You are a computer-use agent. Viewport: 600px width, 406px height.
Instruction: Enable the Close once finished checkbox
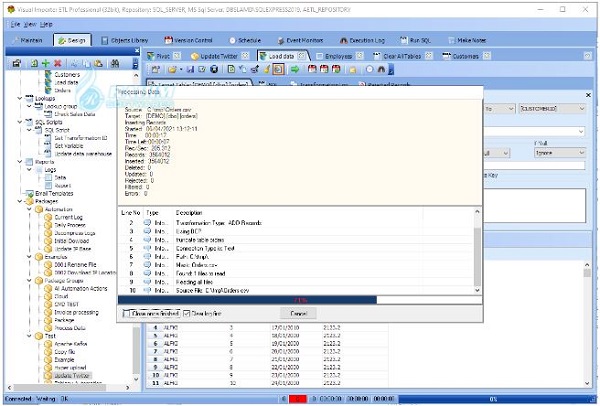(125, 313)
